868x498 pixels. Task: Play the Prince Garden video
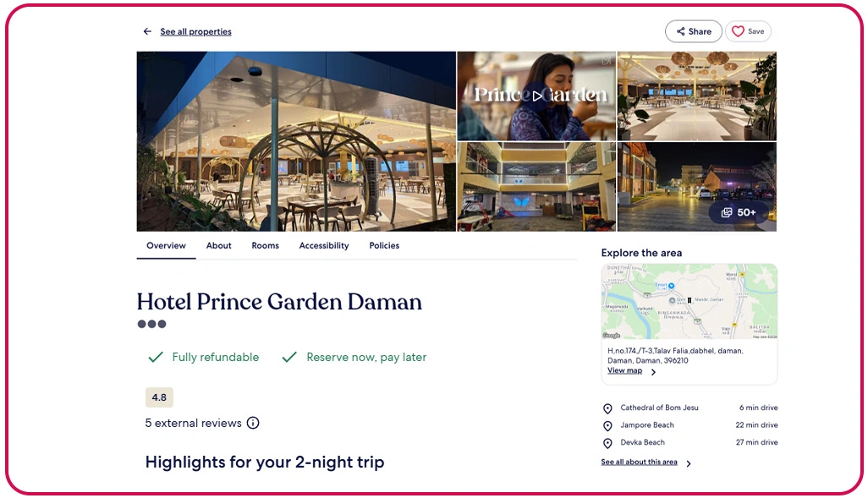tap(537, 96)
